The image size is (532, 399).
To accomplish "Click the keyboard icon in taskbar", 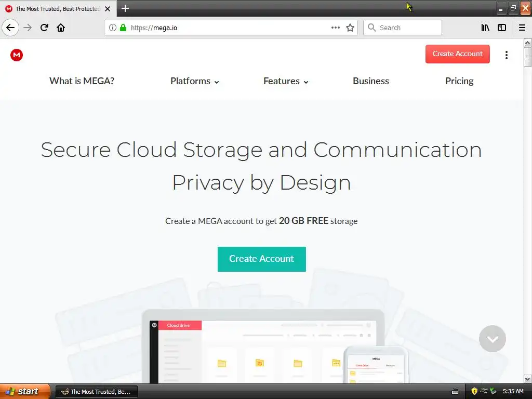I will [455, 392].
